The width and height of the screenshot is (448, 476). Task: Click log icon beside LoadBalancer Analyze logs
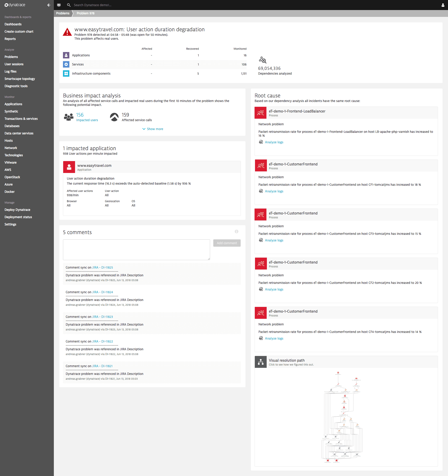click(x=261, y=142)
